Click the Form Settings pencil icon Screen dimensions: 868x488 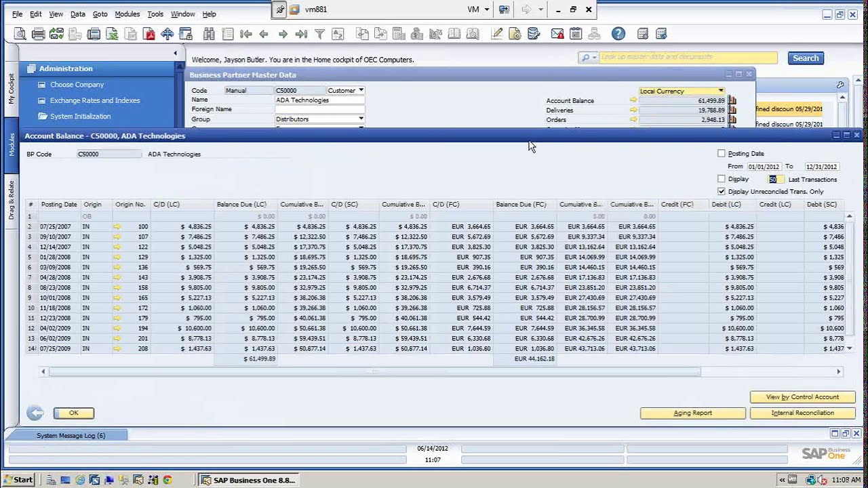(x=497, y=34)
